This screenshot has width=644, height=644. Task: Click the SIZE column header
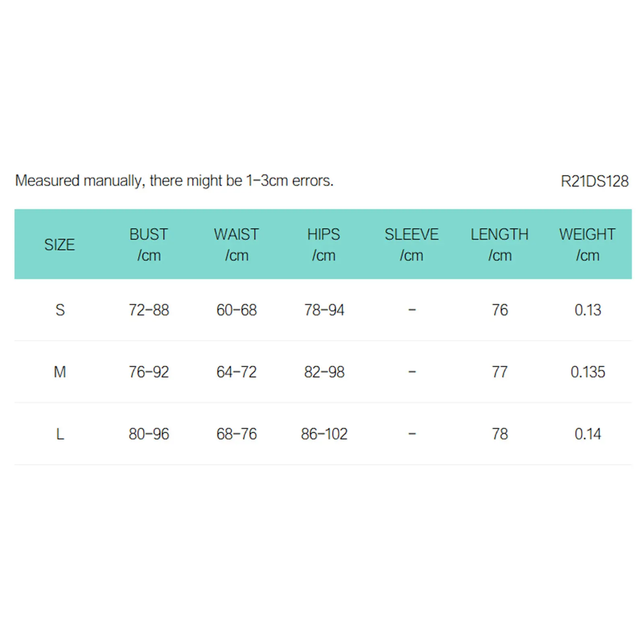[x=60, y=245]
